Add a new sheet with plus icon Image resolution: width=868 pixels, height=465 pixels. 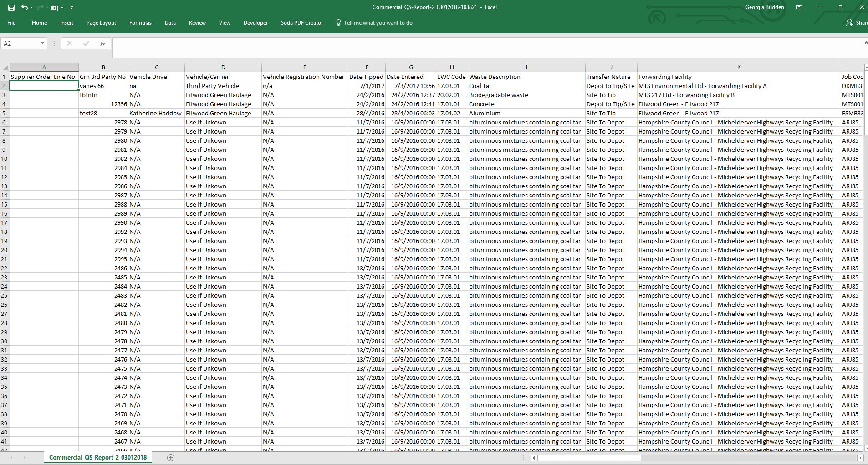[x=171, y=458]
